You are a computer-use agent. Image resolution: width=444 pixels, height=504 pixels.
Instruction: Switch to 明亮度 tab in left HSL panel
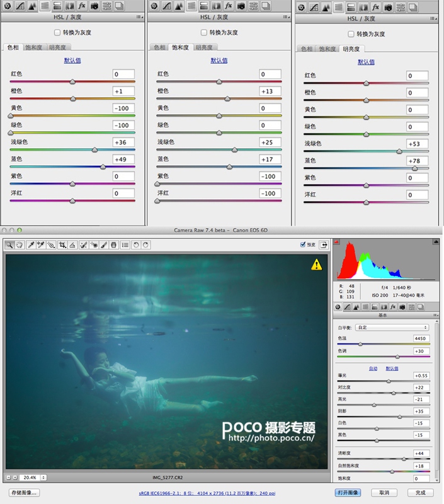(x=57, y=48)
